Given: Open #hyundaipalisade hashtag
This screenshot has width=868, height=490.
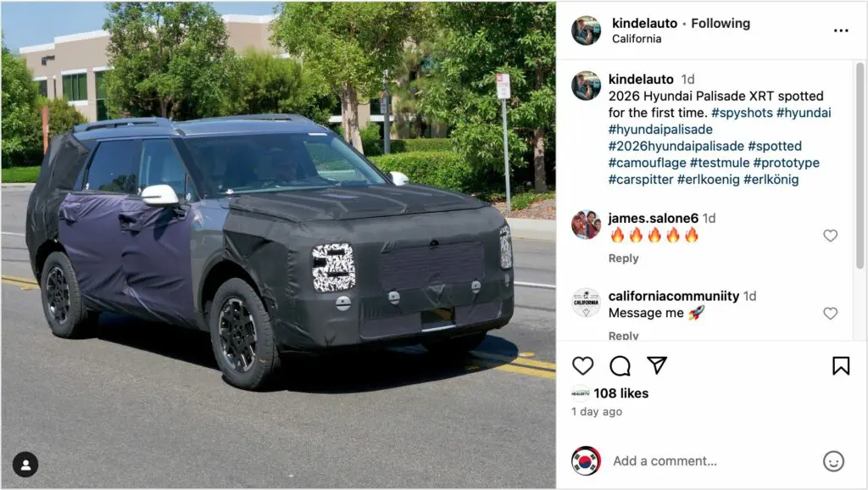Looking at the screenshot, I should click(x=660, y=130).
